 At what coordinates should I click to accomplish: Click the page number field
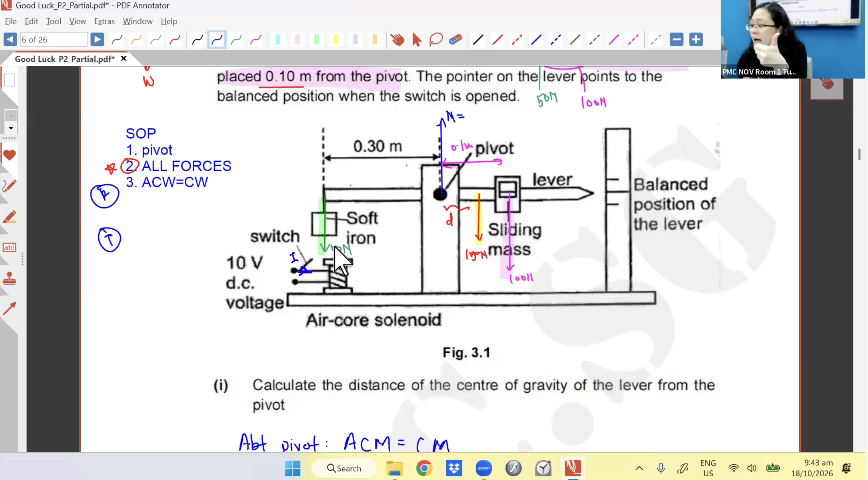tap(54, 39)
